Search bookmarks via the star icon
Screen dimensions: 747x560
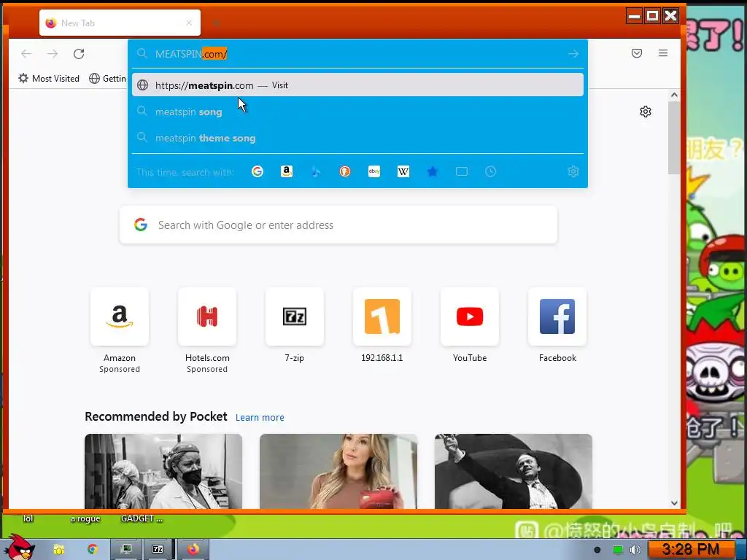432,171
